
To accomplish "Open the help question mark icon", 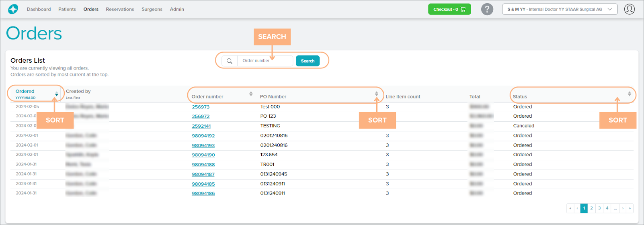I will point(487,9).
